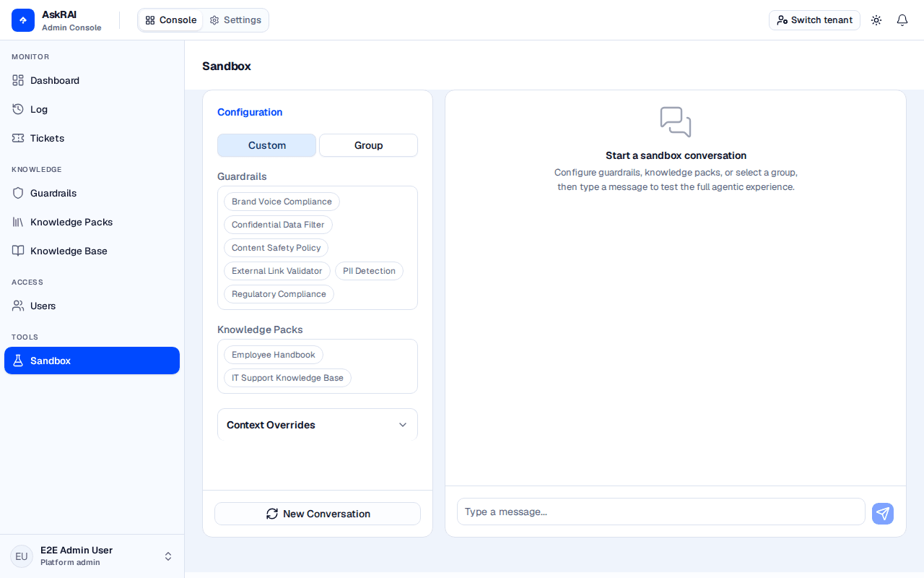Screen dimensions: 924x578
Task: Open the notifications bell
Action: pyautogui.click(x=902, y=20)
